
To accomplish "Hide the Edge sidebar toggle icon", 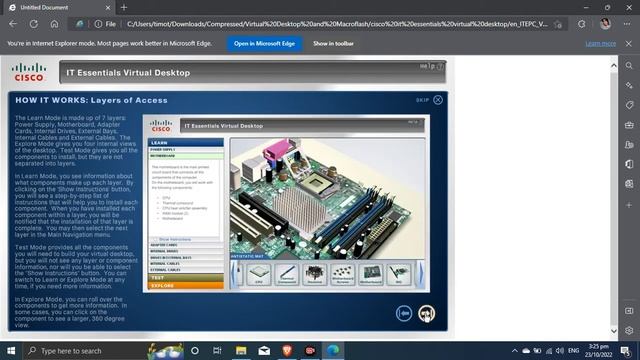I will tap(629, 311).
